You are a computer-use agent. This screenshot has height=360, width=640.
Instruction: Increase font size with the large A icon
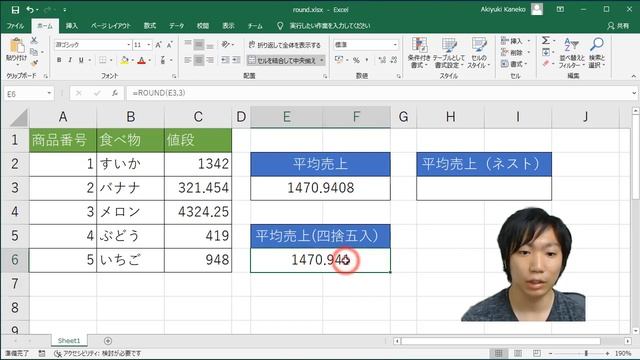pyautogui.click(x=158, y=44)
